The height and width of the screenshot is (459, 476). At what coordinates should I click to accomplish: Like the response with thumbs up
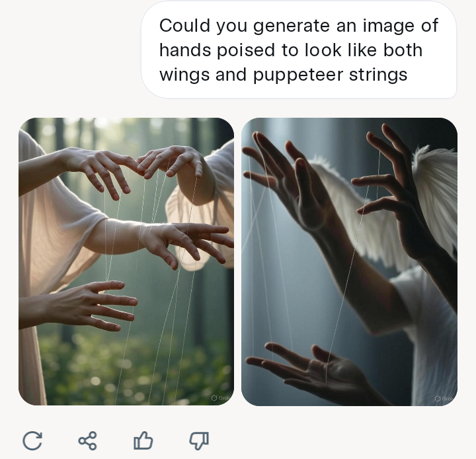(143, 440)
